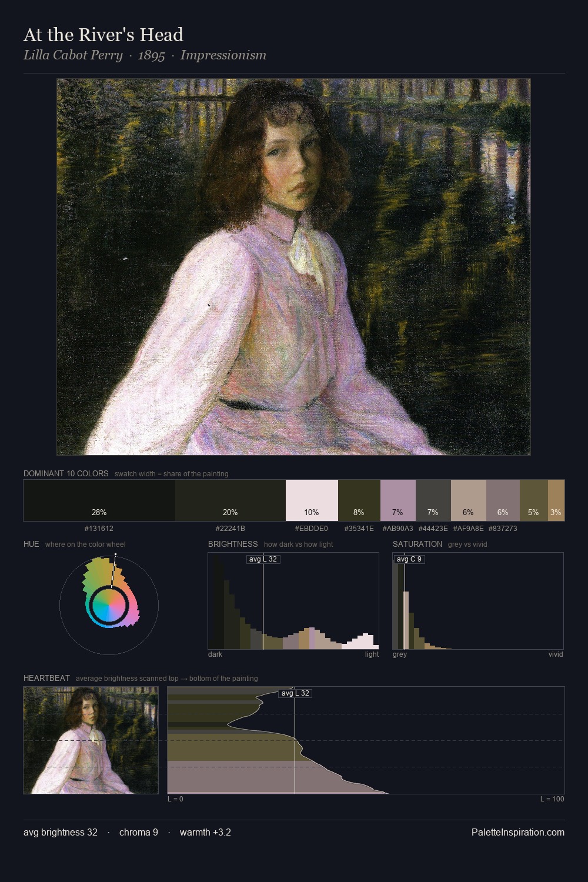Click the BRIGHTNESS section heading
The height and width of the screenshot is (882, 588).
tap(233, 544)
